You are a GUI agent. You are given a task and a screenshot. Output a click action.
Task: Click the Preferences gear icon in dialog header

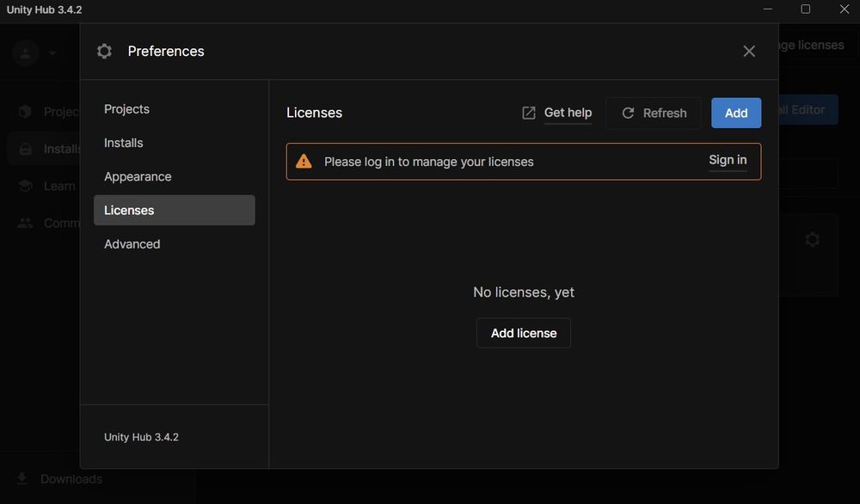pos(104,51)
